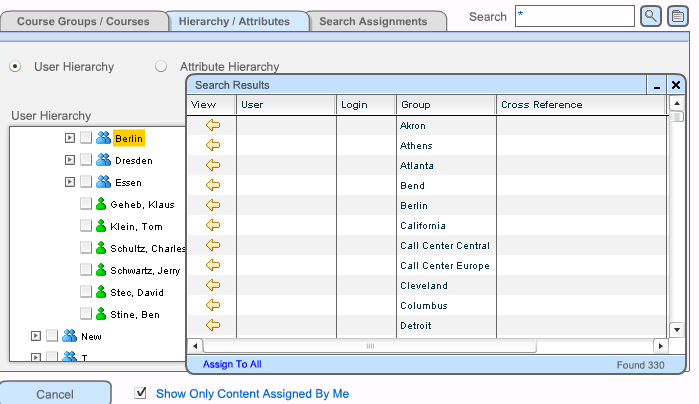
Task: Click the horizontal scrollbar in Search Results
Action: (x=370, y=346)
